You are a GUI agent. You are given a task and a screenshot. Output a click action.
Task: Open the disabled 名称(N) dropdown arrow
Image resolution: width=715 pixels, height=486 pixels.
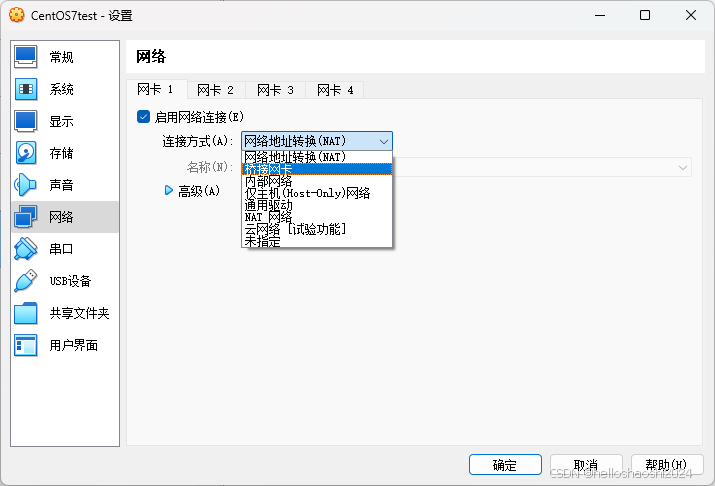(683, 167)
